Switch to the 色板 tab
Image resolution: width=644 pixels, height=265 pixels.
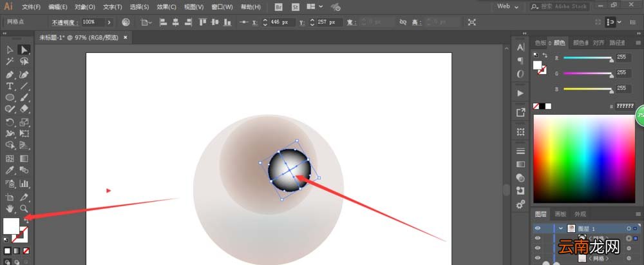(x=540, y=43)
